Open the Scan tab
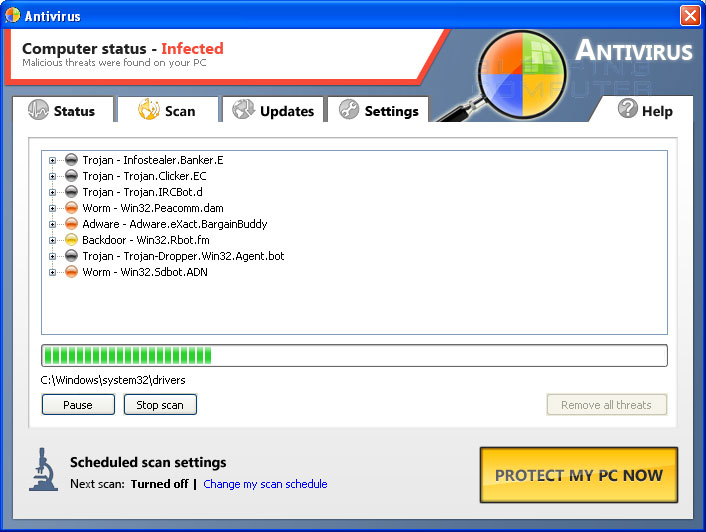Image resolution: width=706 pixels, height=532 pixels. click(168, 110)
